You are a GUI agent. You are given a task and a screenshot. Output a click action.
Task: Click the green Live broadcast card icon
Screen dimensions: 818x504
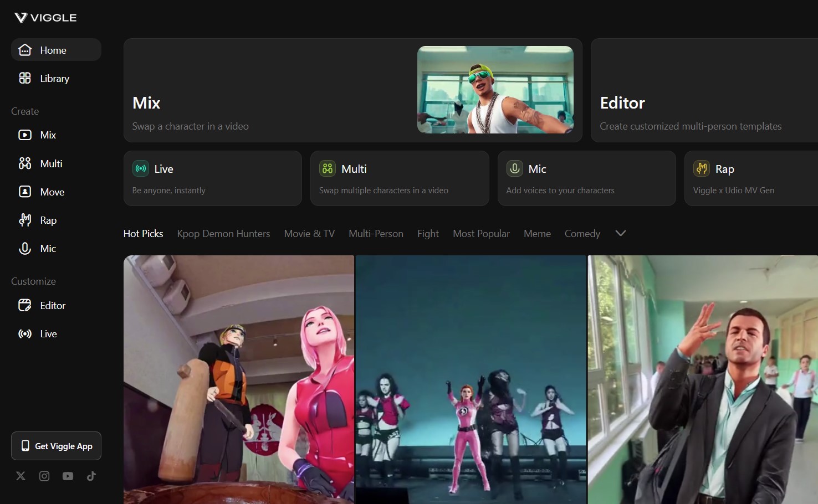pyautogui.click(x=141, y=168)
